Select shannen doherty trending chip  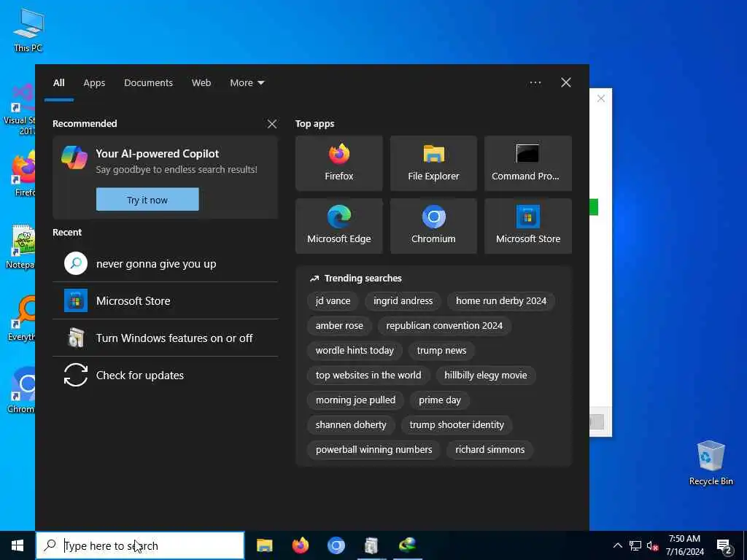(x=351, y=425)
